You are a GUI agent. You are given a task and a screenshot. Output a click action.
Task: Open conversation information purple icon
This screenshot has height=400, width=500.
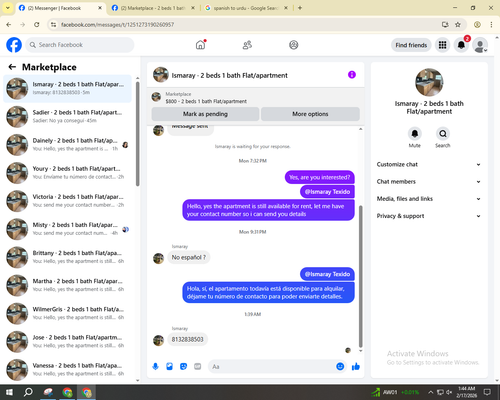(352, 75)
